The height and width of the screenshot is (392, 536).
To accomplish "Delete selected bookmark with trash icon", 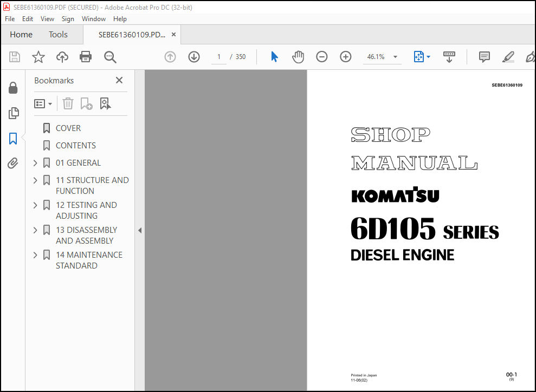I will coord(68,103).
